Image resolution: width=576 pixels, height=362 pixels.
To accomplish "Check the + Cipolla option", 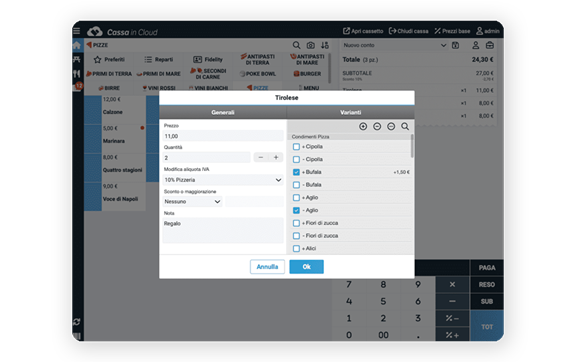I will click(296, 147).
